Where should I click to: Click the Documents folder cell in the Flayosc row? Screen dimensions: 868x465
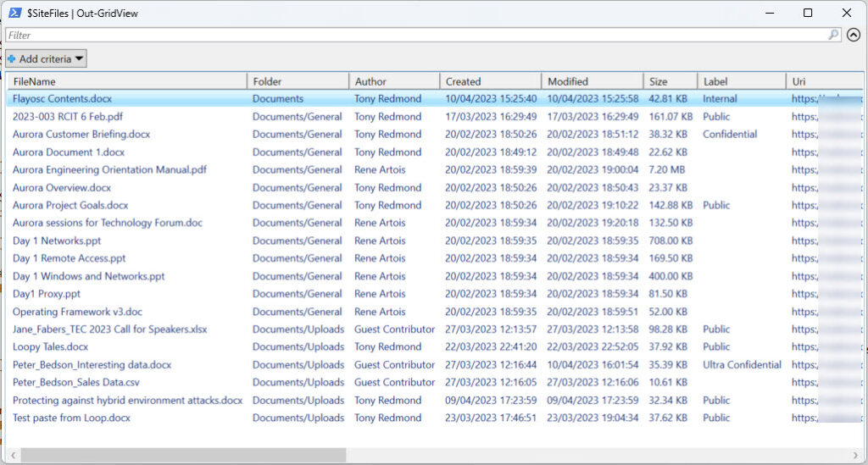[278, 98]
